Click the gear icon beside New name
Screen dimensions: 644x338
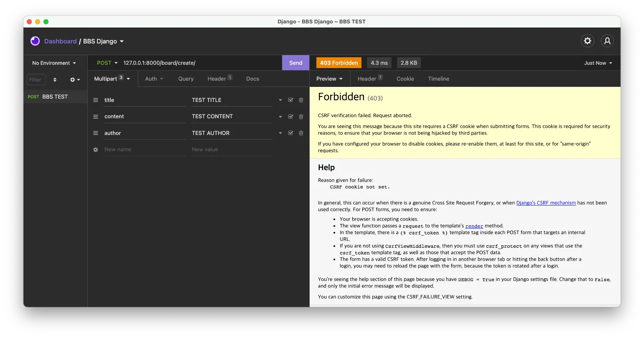(96, 150)
